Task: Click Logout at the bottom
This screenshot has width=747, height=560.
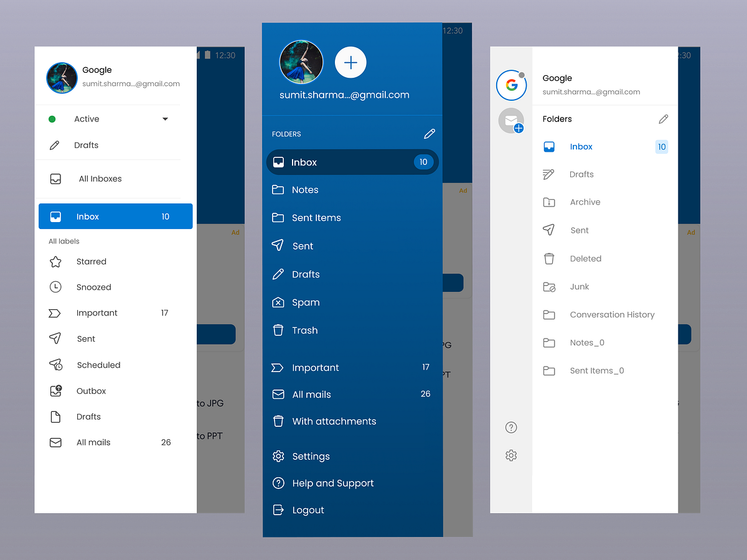Action: [x=308, y=510]
